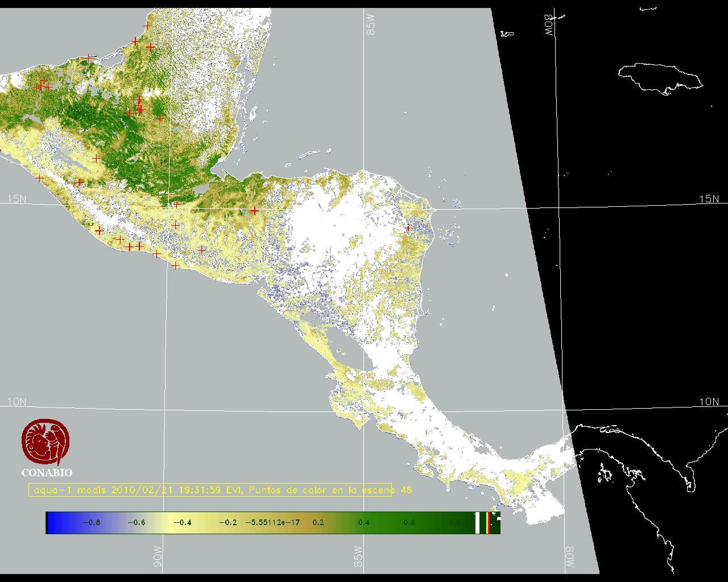This screenshot has height=582, width=728.
Task: Click the -5.55112e-17 value on the color bar
Action: tap(272, 522)
